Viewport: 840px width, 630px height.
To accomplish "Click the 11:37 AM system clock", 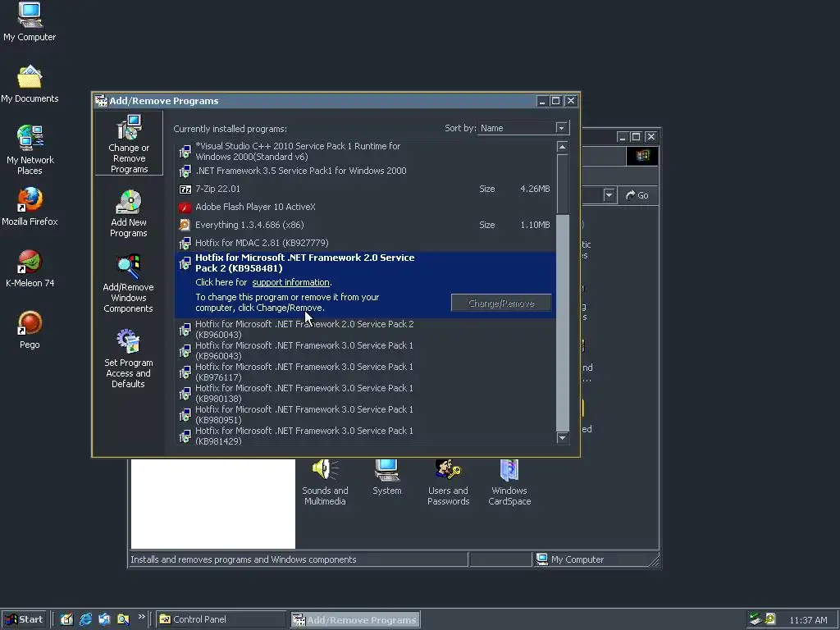I will coord(808,620).
